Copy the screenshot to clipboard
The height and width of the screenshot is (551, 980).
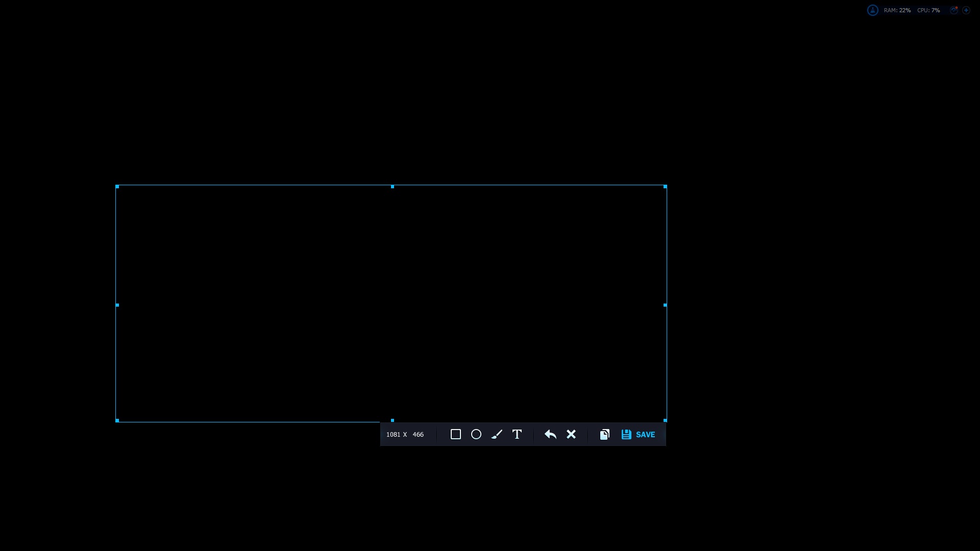click(x=605, y=434)
